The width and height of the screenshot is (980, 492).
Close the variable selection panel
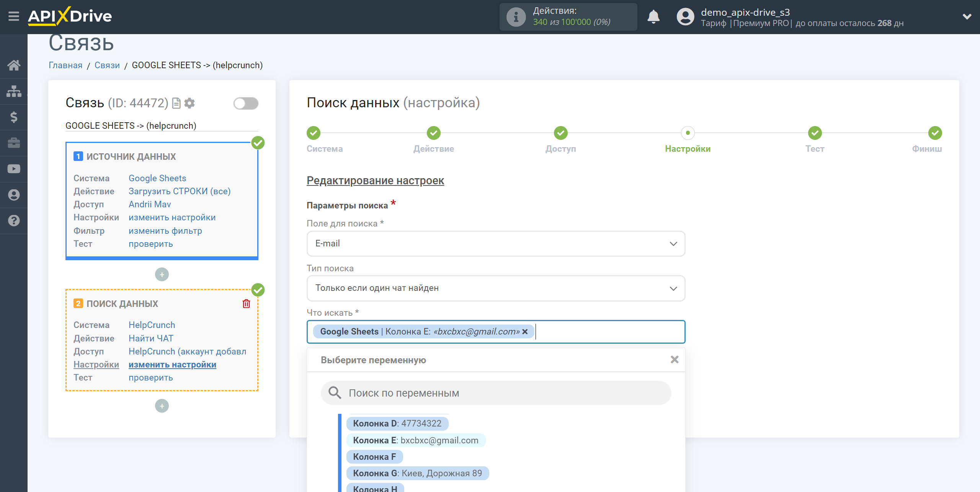675,359
